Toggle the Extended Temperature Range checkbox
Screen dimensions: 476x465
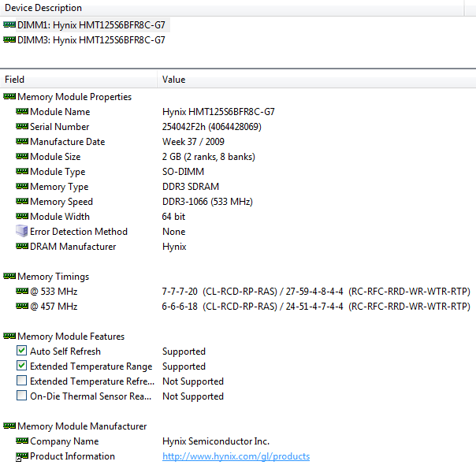[22, 366]
